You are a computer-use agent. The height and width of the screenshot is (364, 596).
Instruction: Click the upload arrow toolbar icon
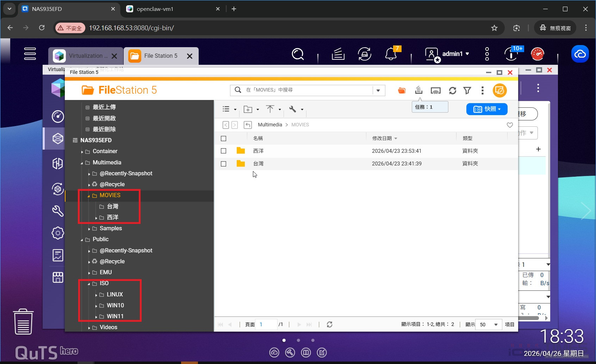[x=270, y=109]
